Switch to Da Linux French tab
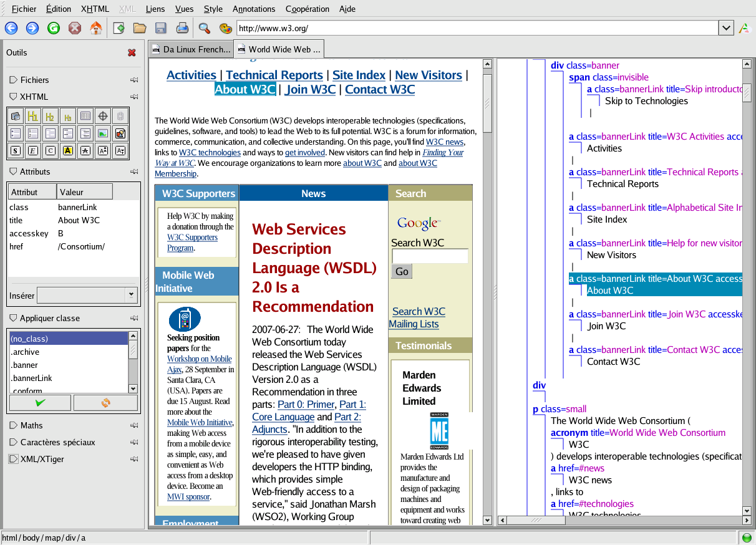 pos(191,49)
